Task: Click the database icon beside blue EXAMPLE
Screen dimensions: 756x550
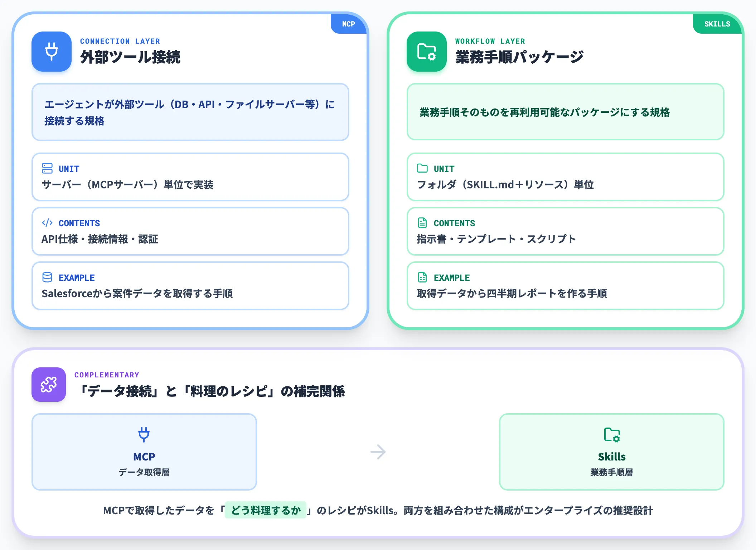Action: (47, 277)
